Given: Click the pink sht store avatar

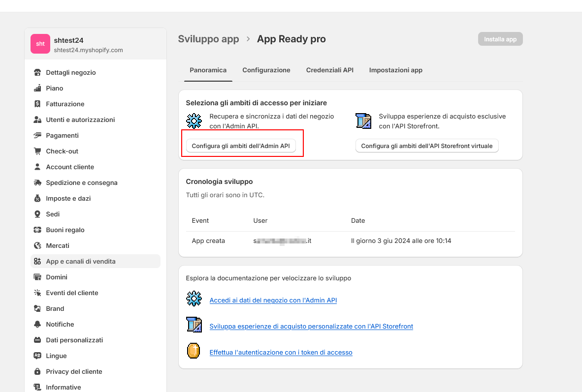Looking at the screenshot, I should click(40, 44).
